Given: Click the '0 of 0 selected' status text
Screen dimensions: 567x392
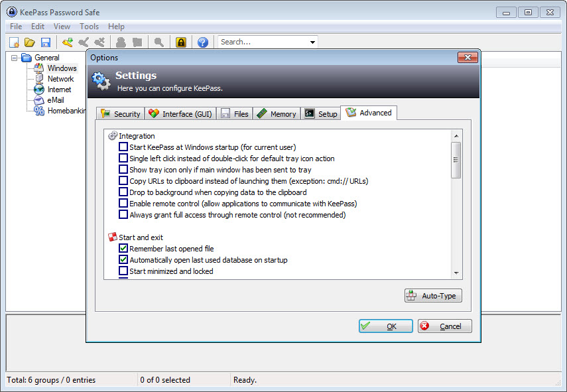Looking at the screenshot, I should (165, 379).
